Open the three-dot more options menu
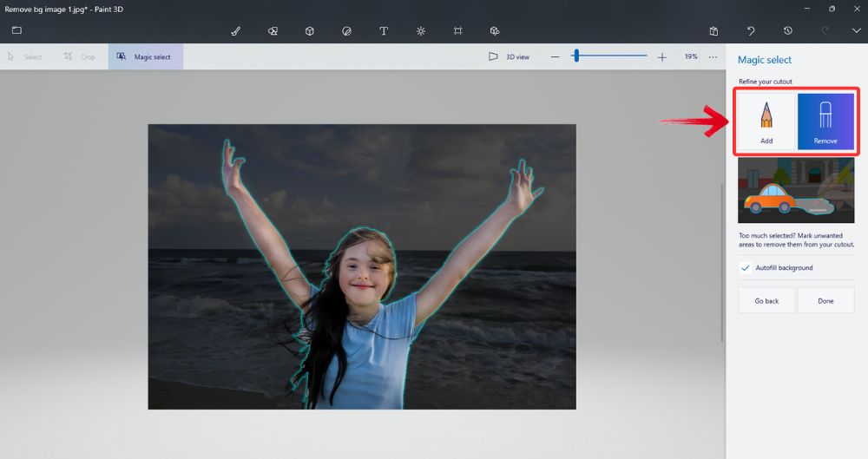Image resolution: width=868 pixels, height=459 pixels. click(713, 56)
